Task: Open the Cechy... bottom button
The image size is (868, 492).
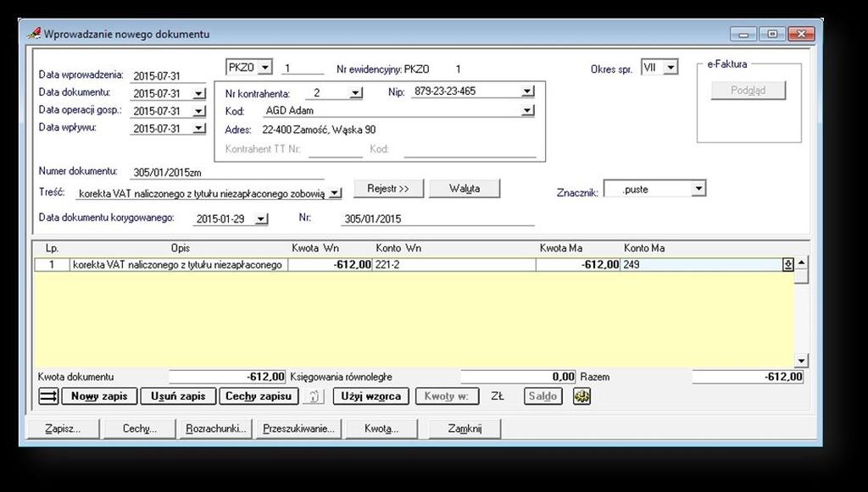Action: point(140,428)
